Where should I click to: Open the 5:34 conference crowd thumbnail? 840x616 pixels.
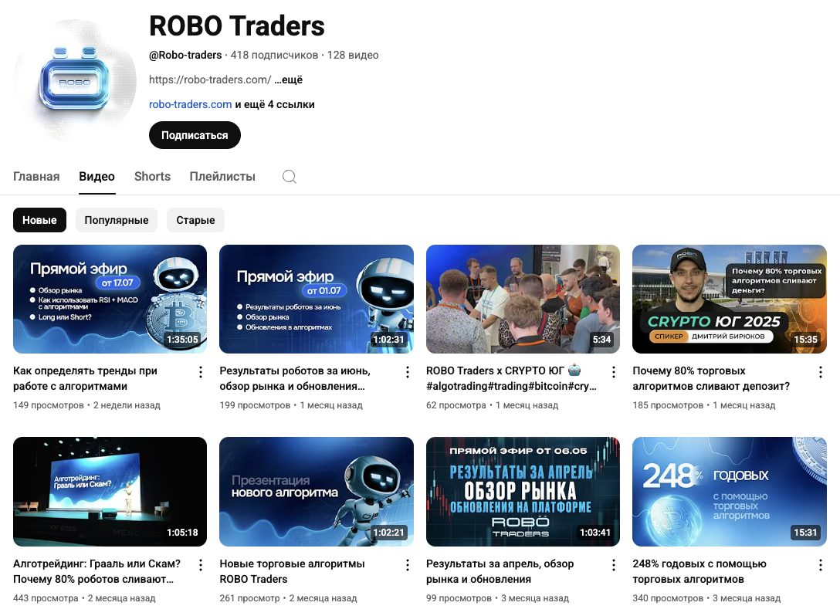(523, 299)
